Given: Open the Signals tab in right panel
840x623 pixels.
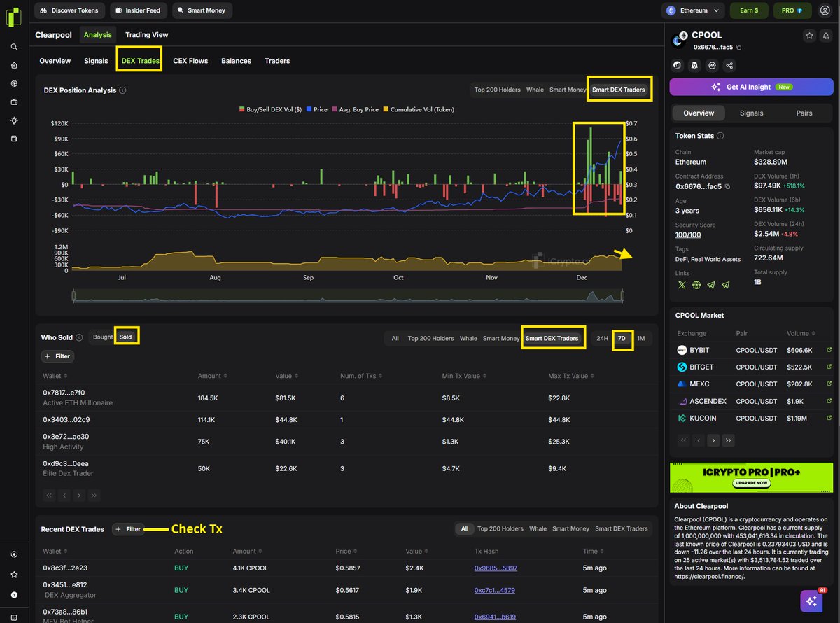Looking at the screenshot, I should pos(752,113).
